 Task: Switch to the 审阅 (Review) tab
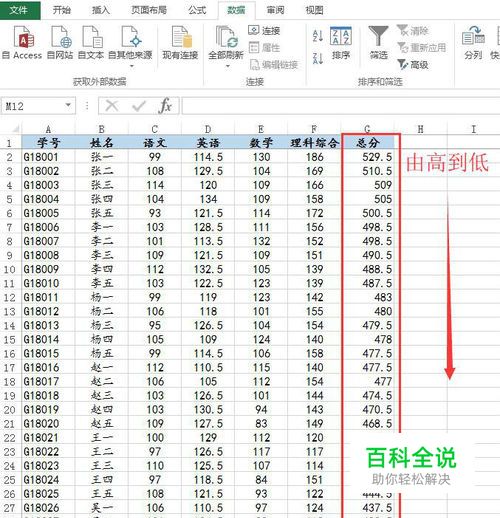[275, 10]
